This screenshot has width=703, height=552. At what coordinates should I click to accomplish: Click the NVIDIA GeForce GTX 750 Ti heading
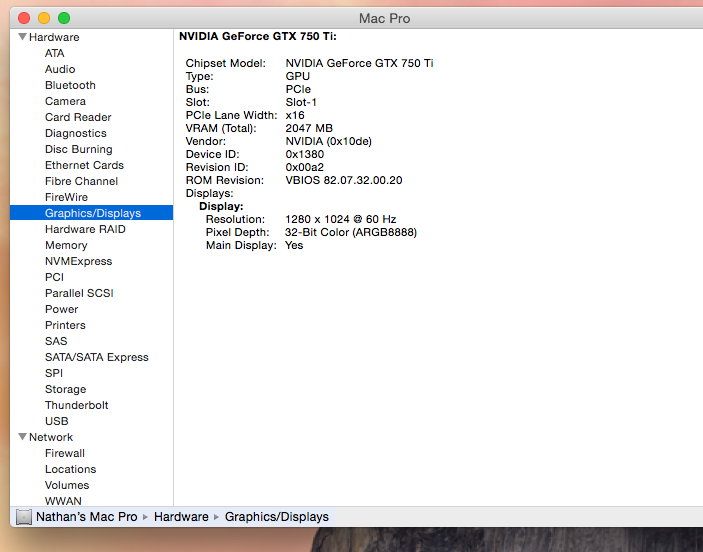tap(258, 36)
